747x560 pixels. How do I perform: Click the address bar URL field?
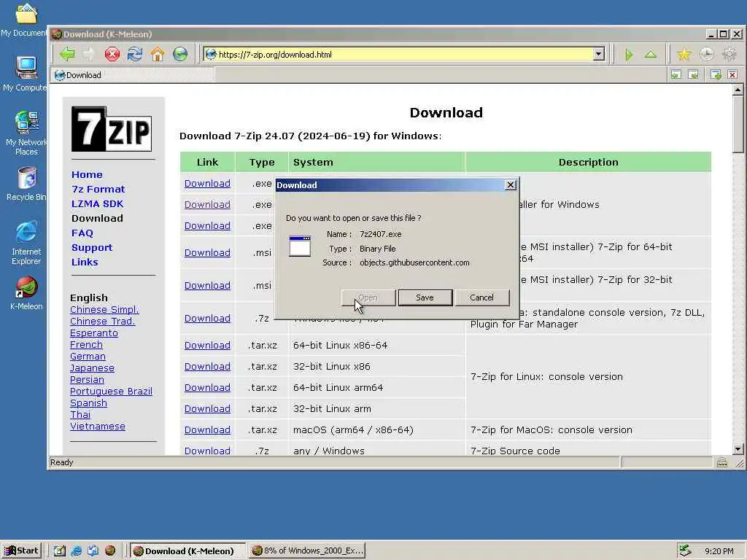(x=403, y=54)
